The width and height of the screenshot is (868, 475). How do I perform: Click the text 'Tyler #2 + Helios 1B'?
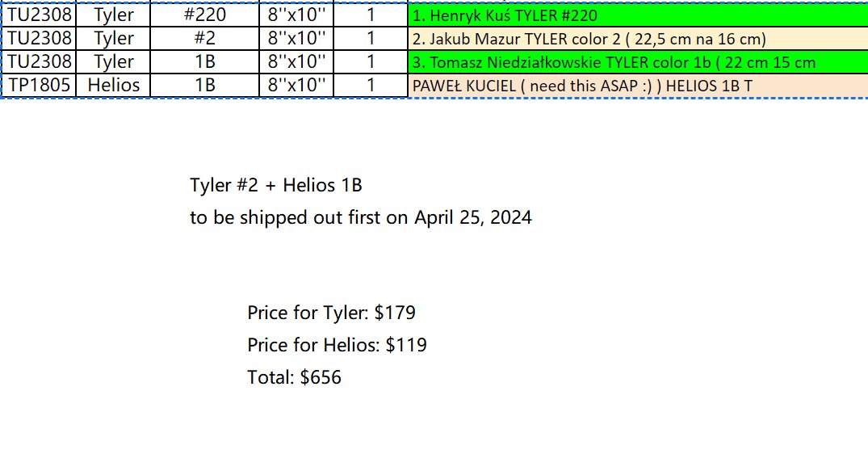click(x=275, y=185)
